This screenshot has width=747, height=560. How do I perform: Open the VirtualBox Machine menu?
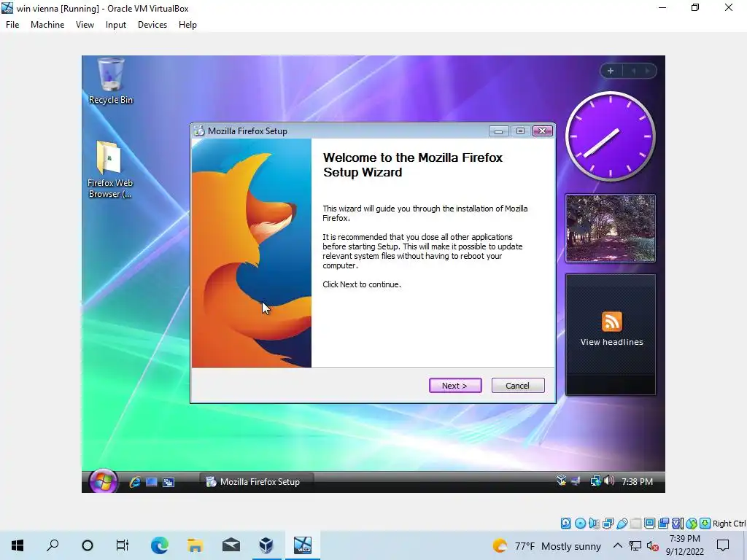tap(47, 25)
